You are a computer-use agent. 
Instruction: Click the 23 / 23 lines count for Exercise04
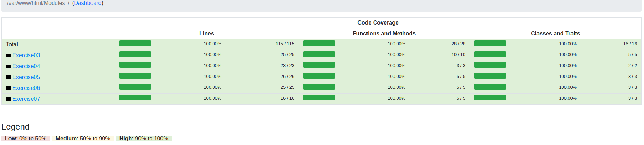(x=287, y=66)
